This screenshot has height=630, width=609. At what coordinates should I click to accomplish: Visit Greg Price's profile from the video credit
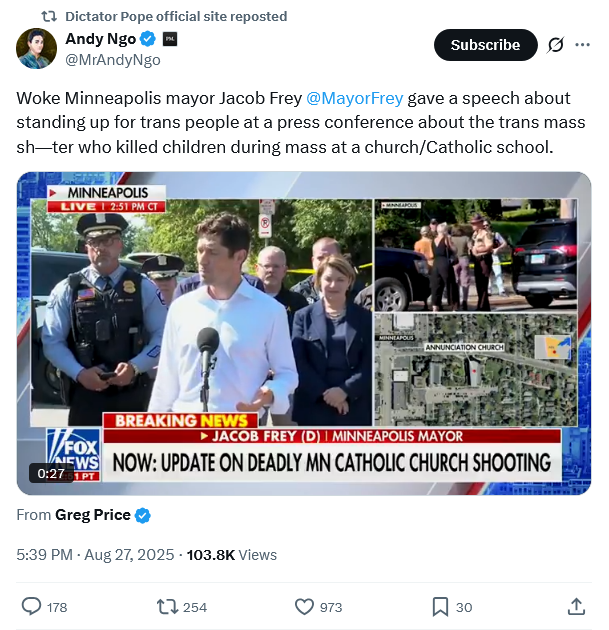(92, 515)
